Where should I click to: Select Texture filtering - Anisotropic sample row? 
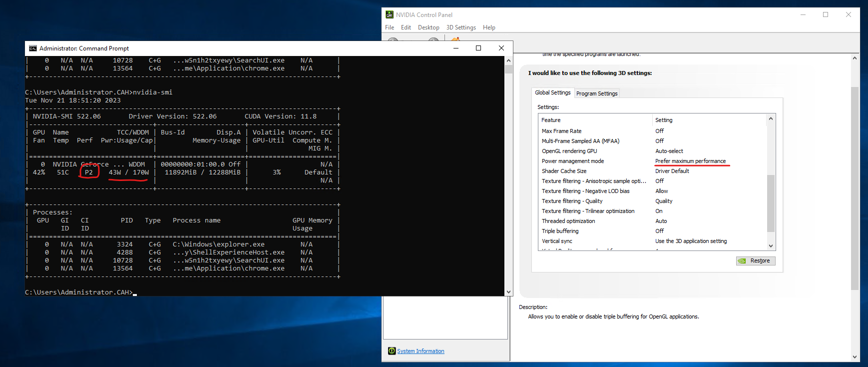pos(652,181)
